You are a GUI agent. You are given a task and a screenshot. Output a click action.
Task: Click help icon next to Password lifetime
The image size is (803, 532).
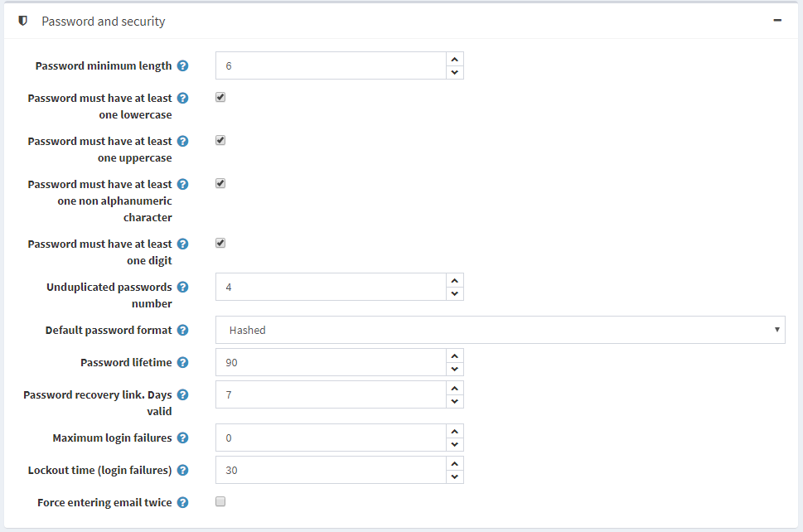[x=183, y=362]
